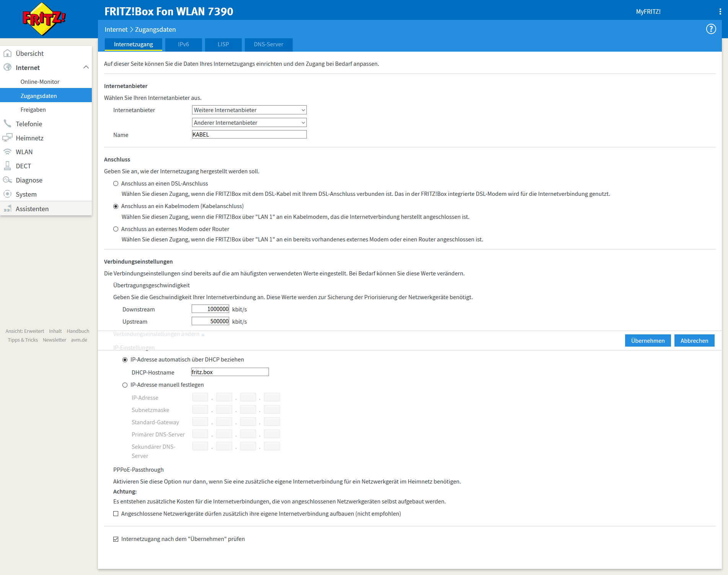This screenshot has height=575, width=728.
Task: Open the MyFRITZ! link
Action: [x=648, y=11]
